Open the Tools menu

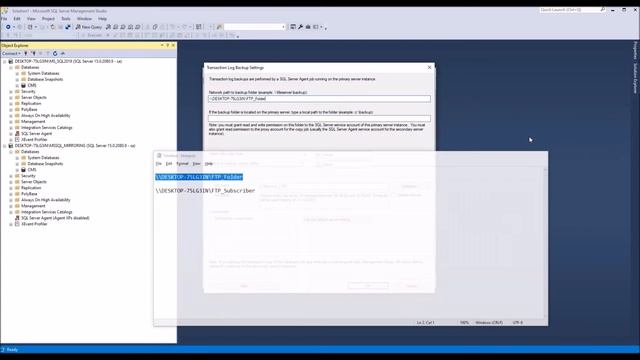[66, 19]
